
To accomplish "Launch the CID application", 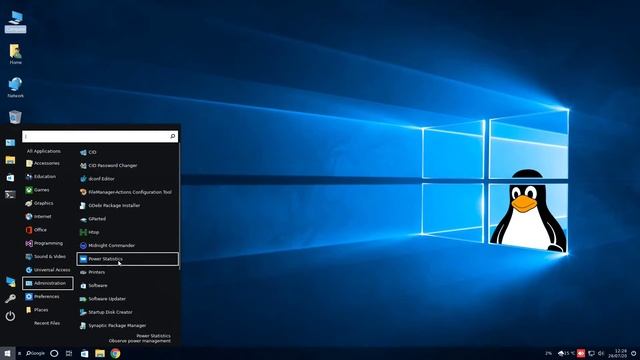I will pos(88,152).
